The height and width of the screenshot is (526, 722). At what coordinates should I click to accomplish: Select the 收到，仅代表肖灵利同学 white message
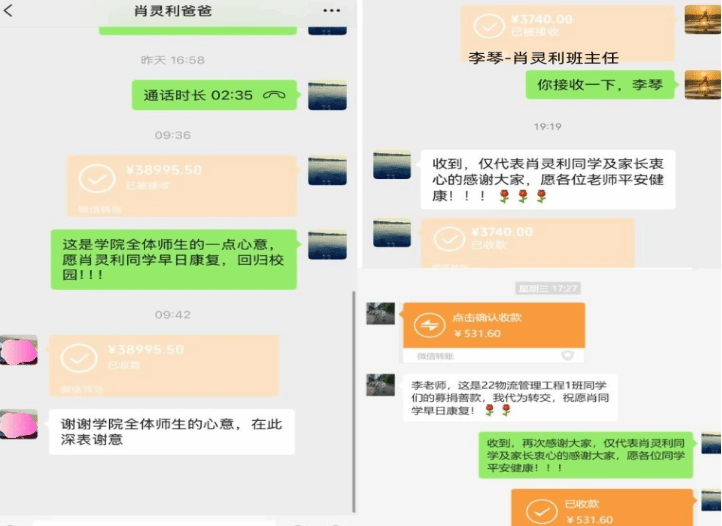pos(548,180)
